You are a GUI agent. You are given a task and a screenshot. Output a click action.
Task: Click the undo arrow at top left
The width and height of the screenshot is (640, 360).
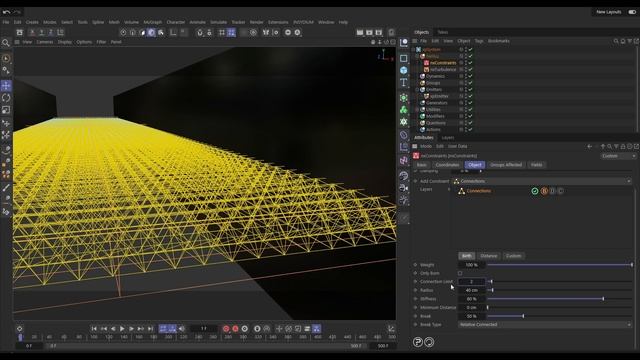point(7,12)
